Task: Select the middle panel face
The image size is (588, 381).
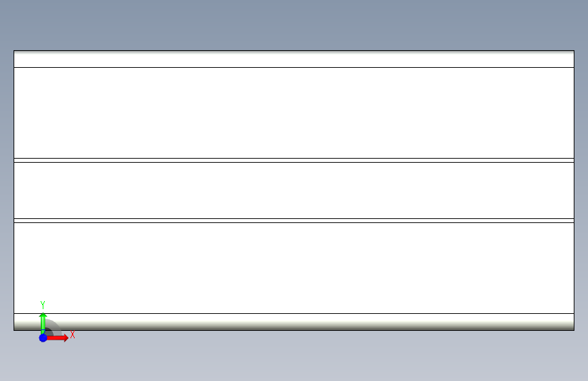Action: pyautogui.click(x=294, y=190)
